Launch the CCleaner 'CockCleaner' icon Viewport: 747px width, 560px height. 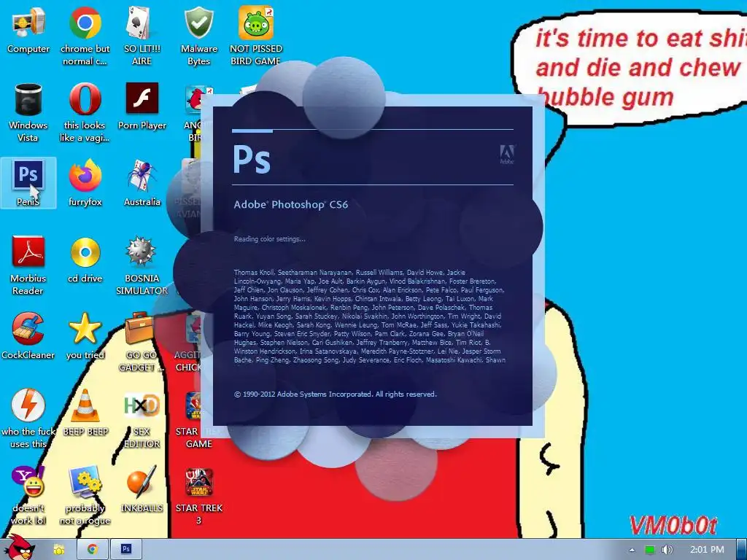click(x=28, y=336)
